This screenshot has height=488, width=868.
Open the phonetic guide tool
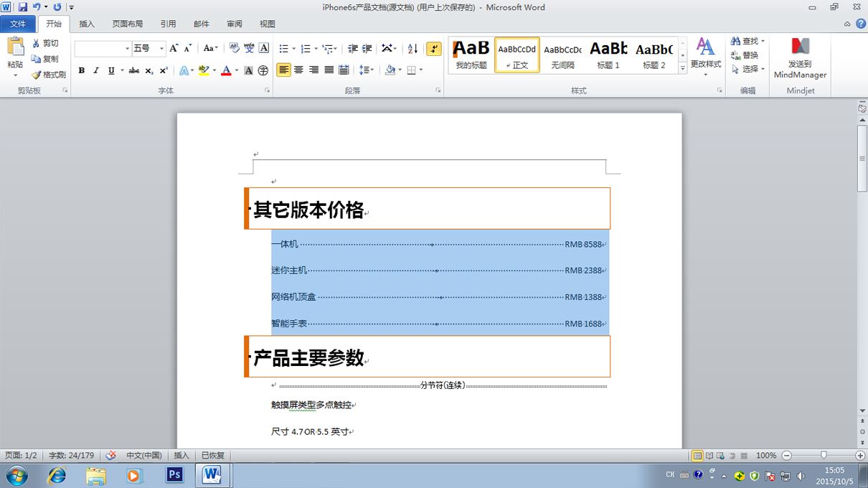pyautogui.click(x=249, y=48)
